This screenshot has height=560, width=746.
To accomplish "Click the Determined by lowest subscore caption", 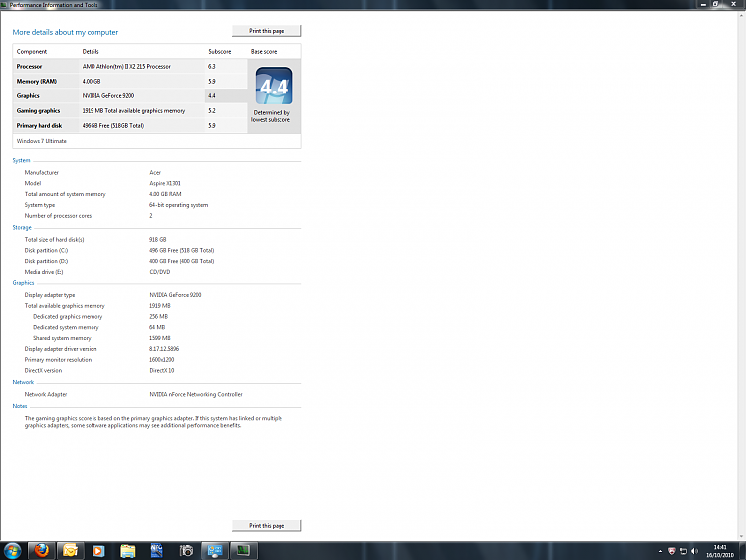I will 271,116.
